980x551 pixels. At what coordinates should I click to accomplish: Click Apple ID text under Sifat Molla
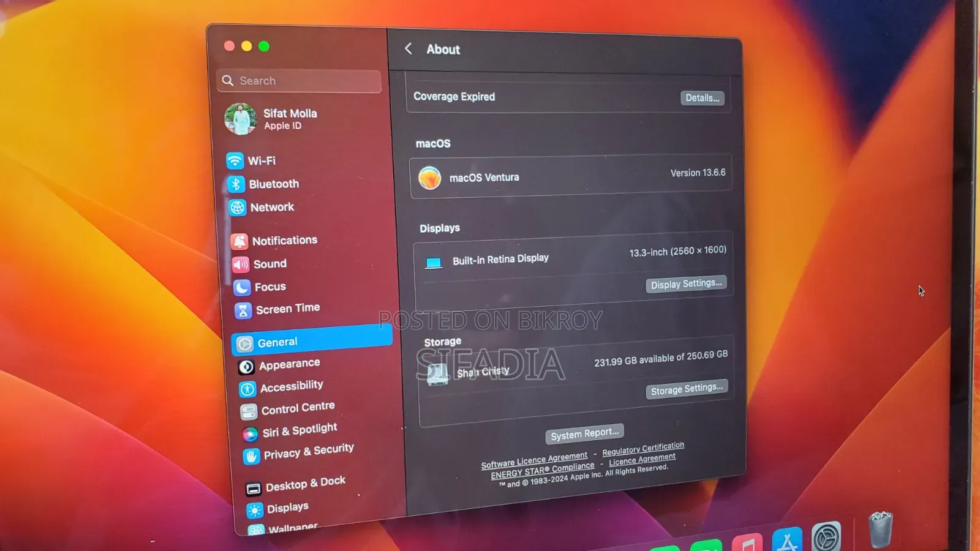pos(282,126)
